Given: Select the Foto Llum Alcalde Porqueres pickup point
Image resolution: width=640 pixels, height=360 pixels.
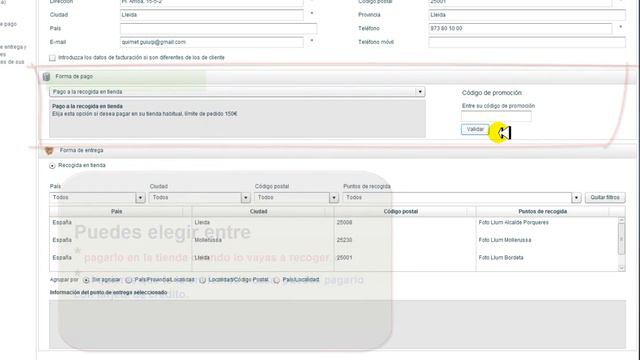Looking at the screenshot, I should pos(513,222).
